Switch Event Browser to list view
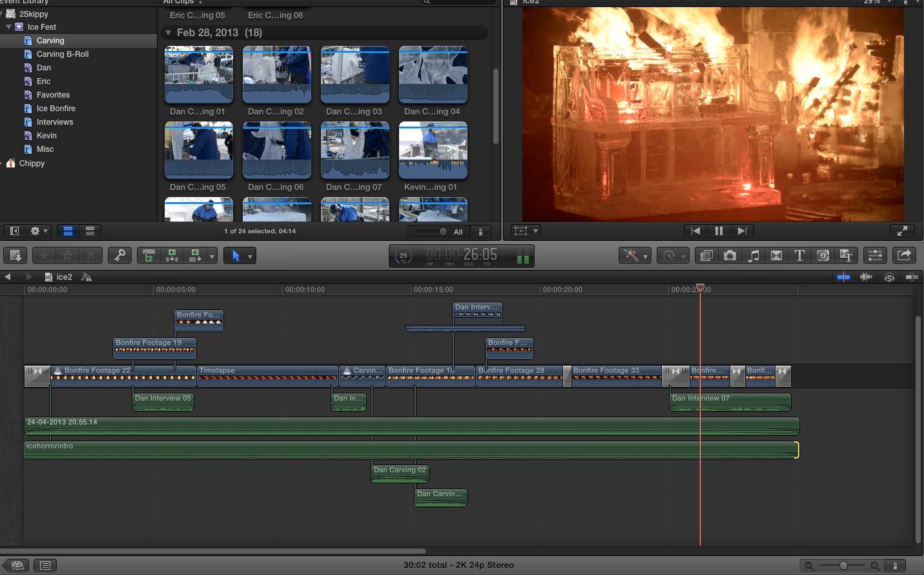The height and width of the screenshot is (575, 924). pos(90,231)
